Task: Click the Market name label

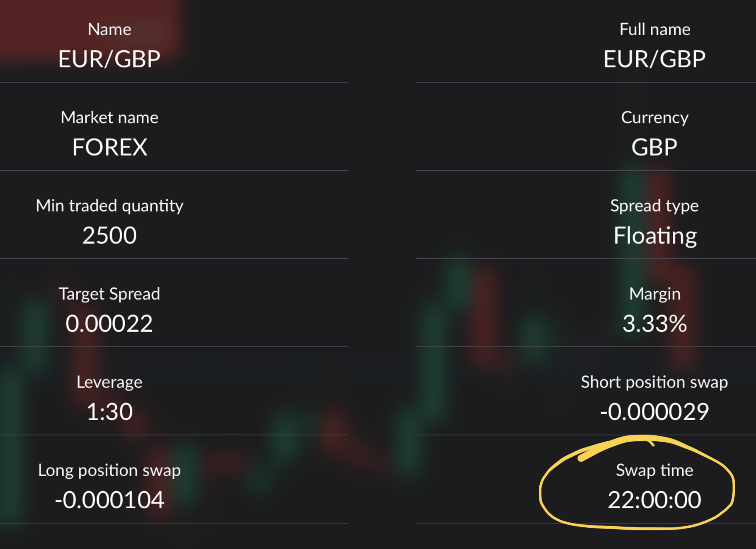Action: 109,117
